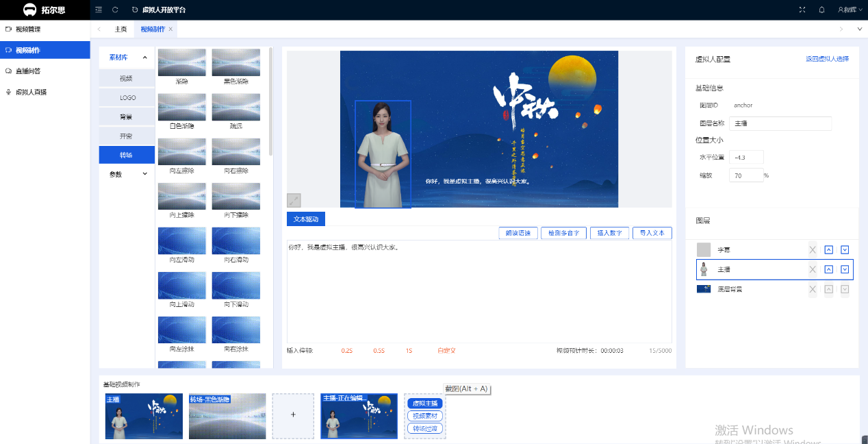Switch to the 主页 tab
The image size is (868, 444).
120,29
